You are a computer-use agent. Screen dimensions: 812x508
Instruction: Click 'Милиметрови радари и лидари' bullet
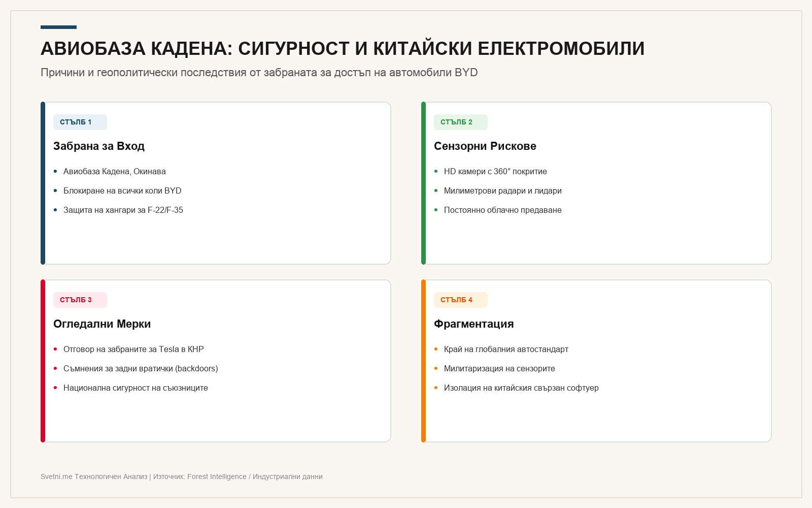[x=503, y=191]
